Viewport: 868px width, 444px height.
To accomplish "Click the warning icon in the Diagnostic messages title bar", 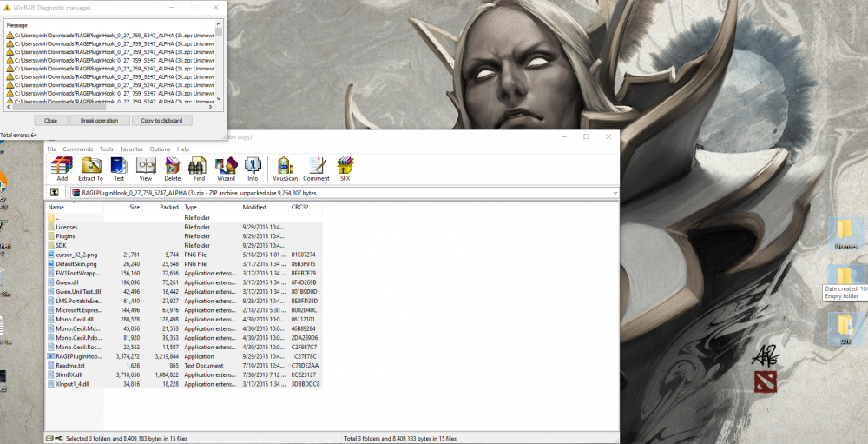I will click(7, 8).
